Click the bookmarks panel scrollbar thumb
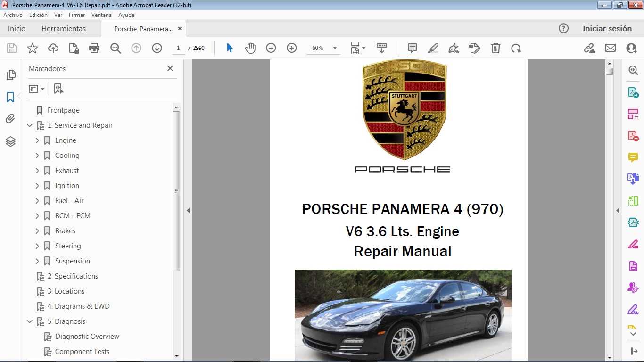644x362 pixels. tap(177, 191)
